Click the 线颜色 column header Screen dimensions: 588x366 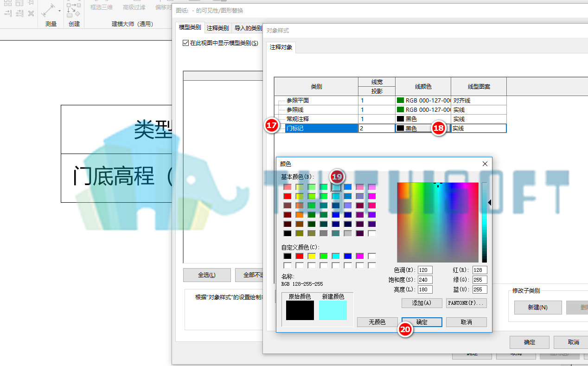coord(423,87)
